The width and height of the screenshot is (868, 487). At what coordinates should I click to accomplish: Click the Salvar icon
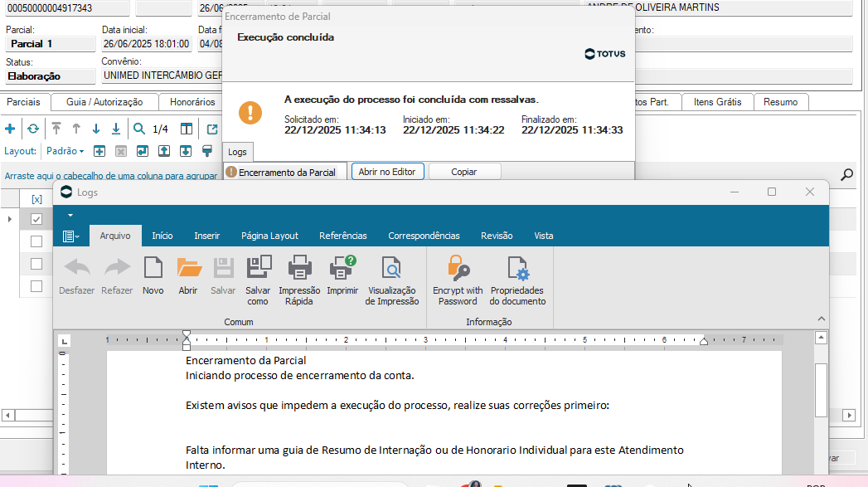tap(223, 275)
